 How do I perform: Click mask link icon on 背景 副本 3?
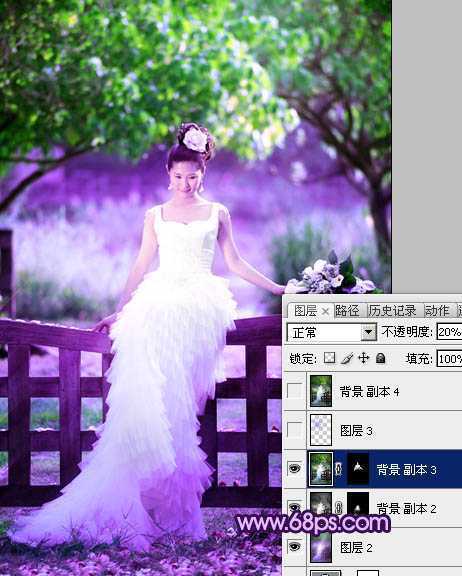(x=339, y=469)
